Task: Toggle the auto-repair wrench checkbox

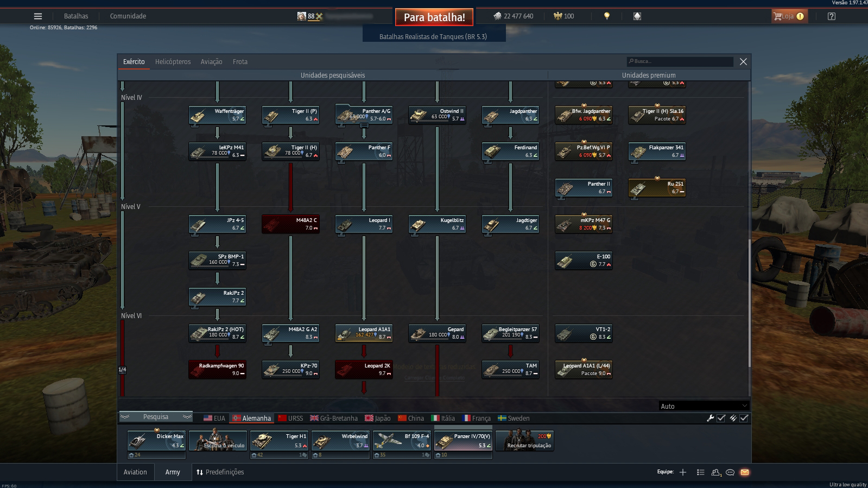Action: coord(721,418)
